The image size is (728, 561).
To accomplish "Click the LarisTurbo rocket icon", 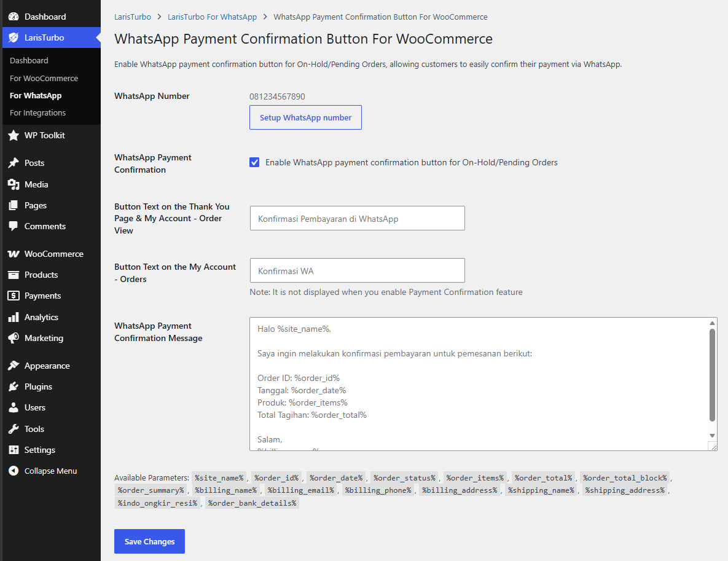I will coord(14,37).
